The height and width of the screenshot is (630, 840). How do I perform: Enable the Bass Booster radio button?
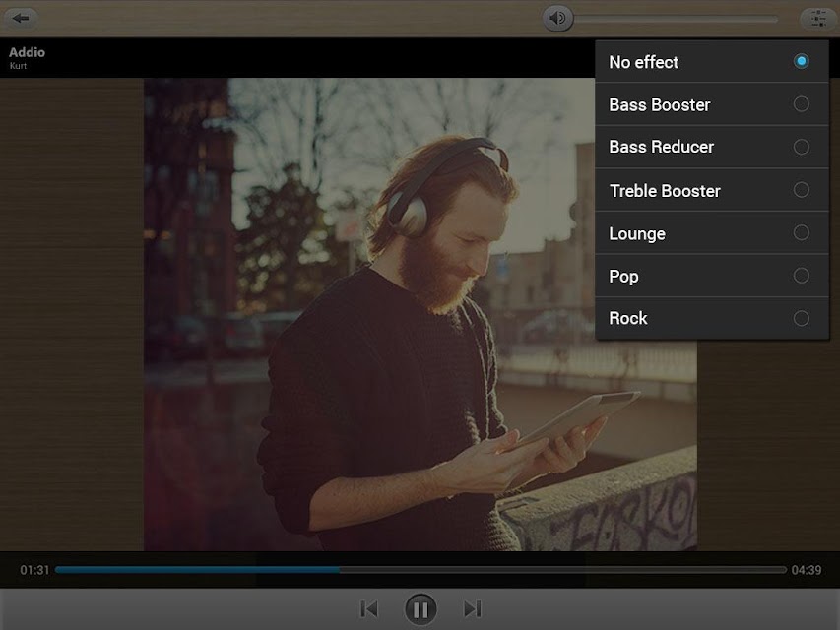(x=801, y=104)
